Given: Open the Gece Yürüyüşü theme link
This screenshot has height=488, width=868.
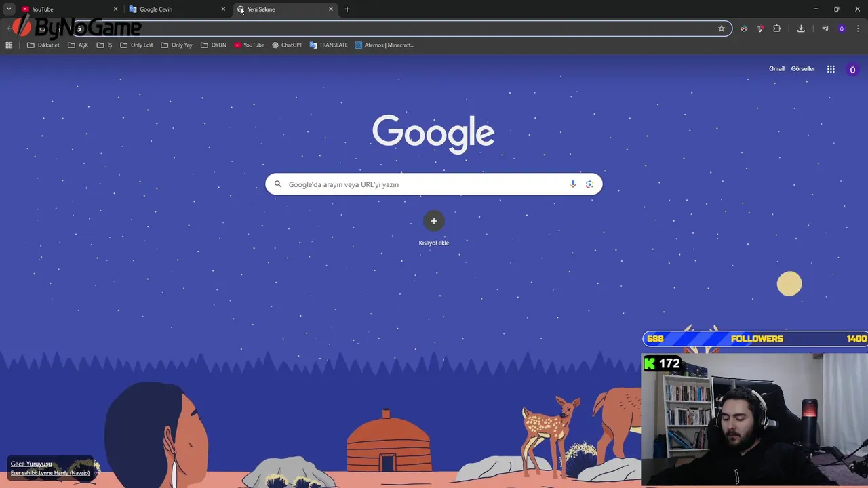Looking at the screenshot, I should [x=31, y=464].
